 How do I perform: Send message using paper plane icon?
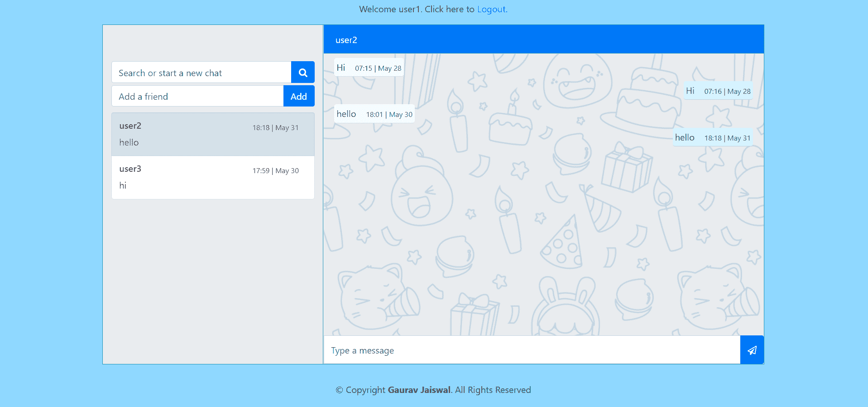(x=752, y=350)
